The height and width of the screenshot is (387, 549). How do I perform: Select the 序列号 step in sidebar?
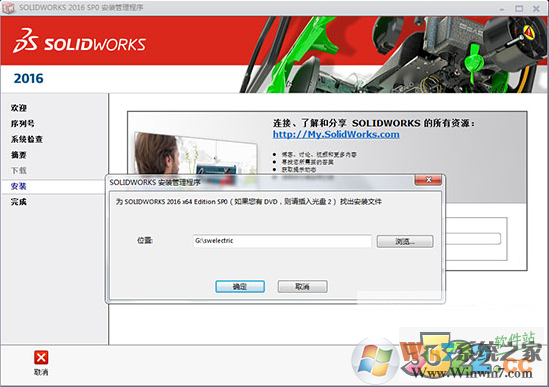(x=23, y=123)
